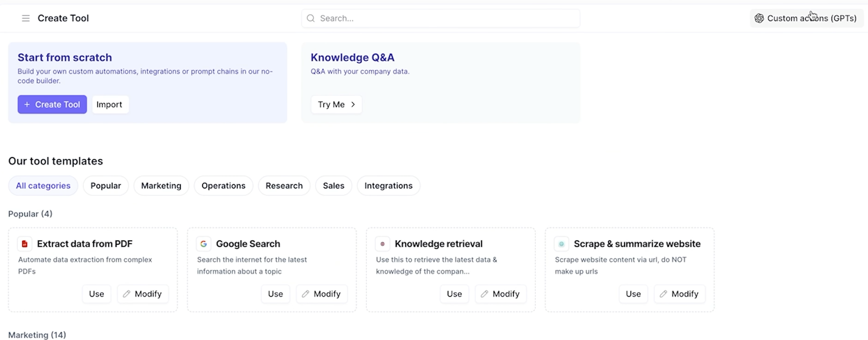Click the OpenAI logo for Custom actions
The image size is (868, 340).
pos(759,18)
